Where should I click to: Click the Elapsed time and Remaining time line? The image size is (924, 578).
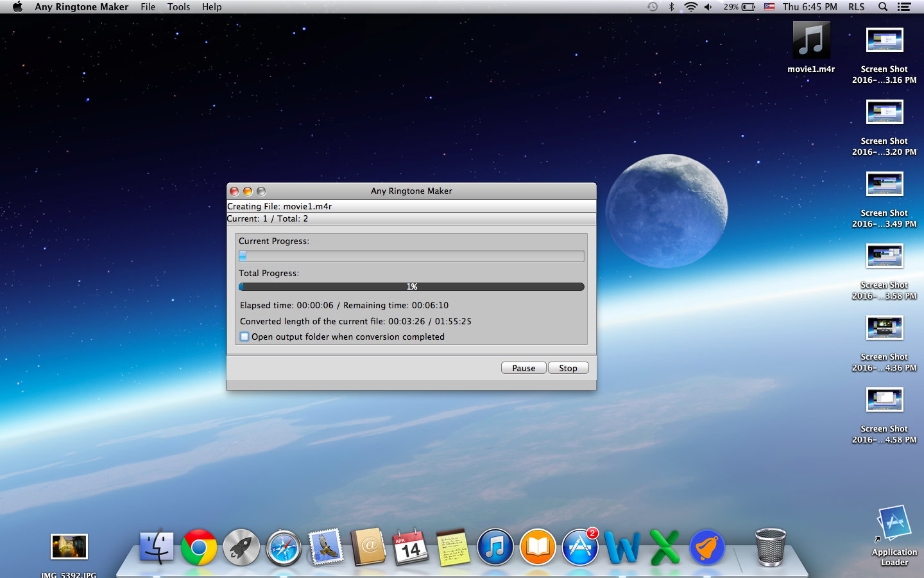(x=345, y=305)
